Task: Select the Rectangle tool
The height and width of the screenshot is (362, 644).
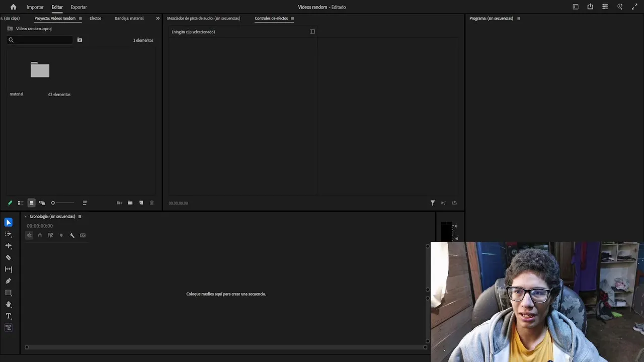Action: point(8,293)
